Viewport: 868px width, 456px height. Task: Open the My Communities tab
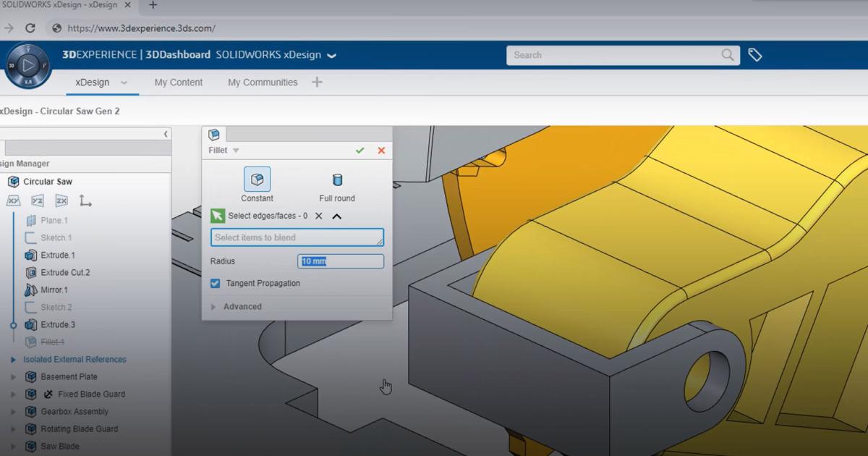(263, 83)
